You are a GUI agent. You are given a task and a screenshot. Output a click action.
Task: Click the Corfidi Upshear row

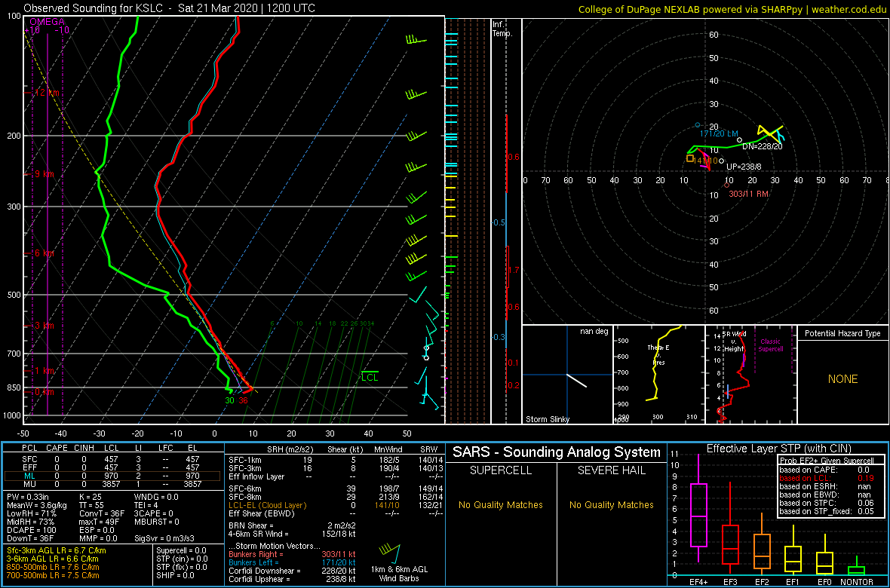click(x=291, y=579)
